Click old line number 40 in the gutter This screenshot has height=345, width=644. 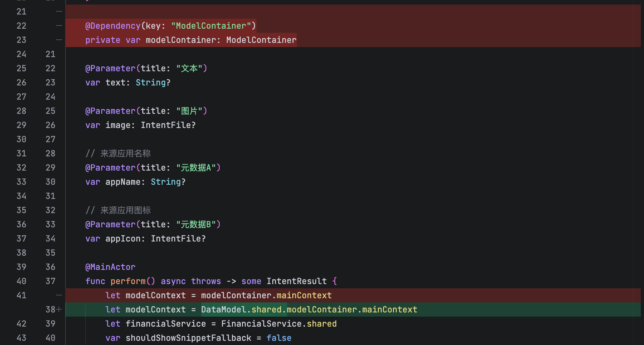point(21,281)
